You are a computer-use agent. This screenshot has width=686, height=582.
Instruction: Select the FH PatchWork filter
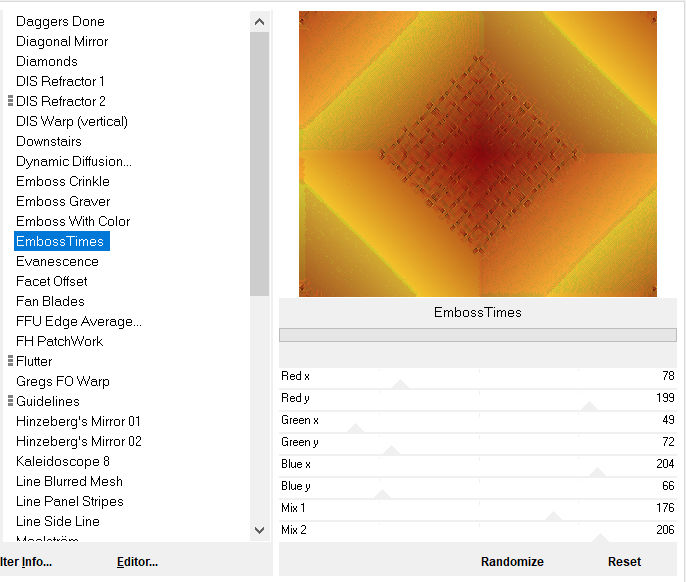click(59, 341)
